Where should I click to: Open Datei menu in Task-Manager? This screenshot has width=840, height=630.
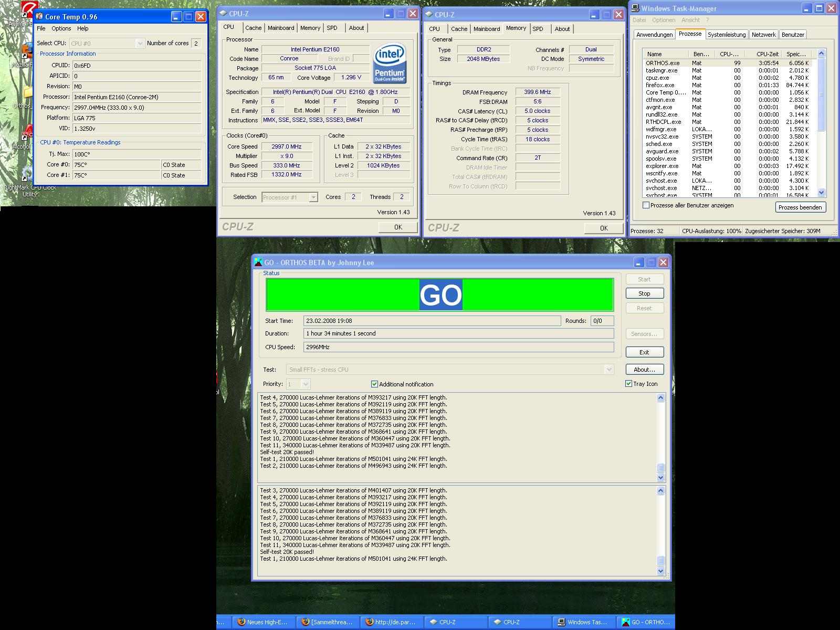pyautogui.click(x=639, y=20)
